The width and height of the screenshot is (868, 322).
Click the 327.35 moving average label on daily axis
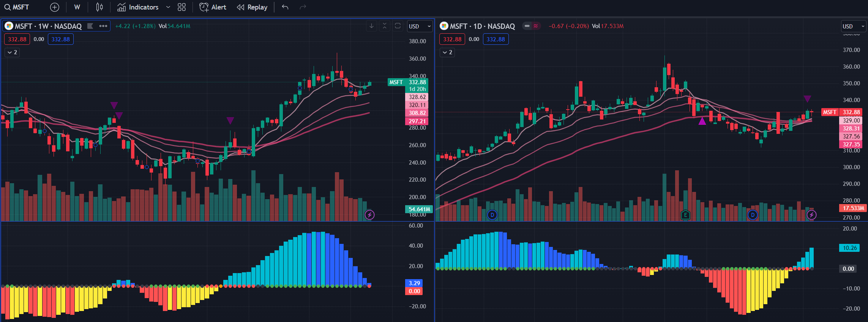click(x=851, y=145)
